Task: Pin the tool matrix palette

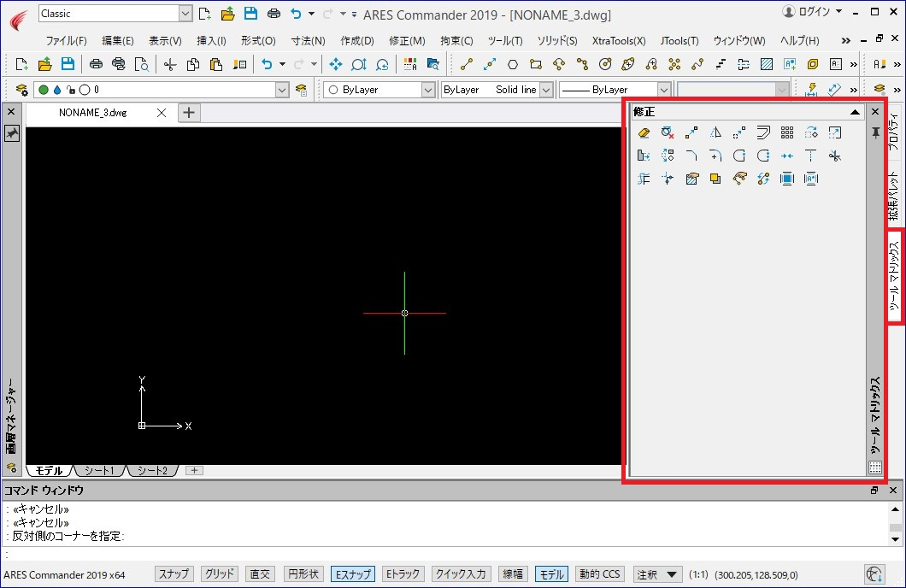Action: coord(875,133)
